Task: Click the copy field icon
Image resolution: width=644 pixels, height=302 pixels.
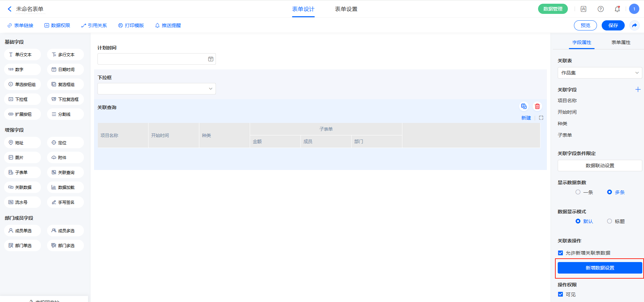Action: tap(524, 106)
